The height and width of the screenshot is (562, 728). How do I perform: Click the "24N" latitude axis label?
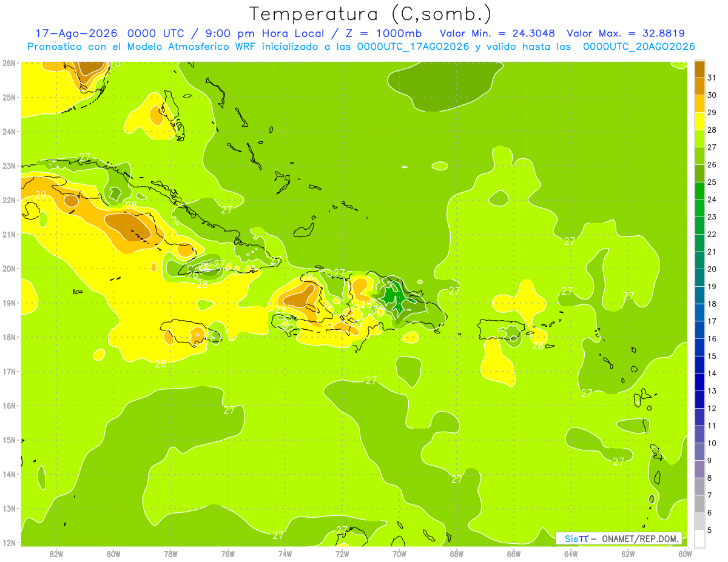[9, 132]
